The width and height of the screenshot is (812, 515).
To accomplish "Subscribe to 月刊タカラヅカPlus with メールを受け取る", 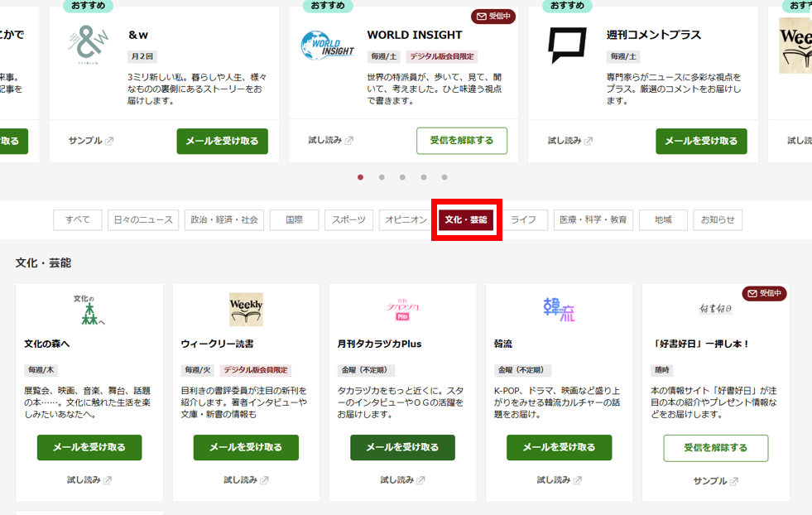I will point(403,448).
